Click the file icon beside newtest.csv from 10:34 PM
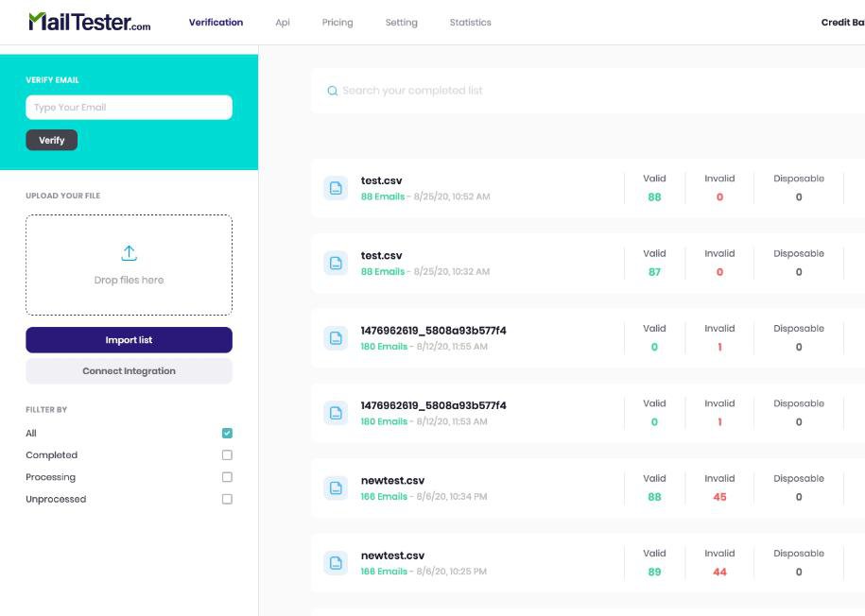The height and width of the screenshot is (616, 865). [336, 486]
